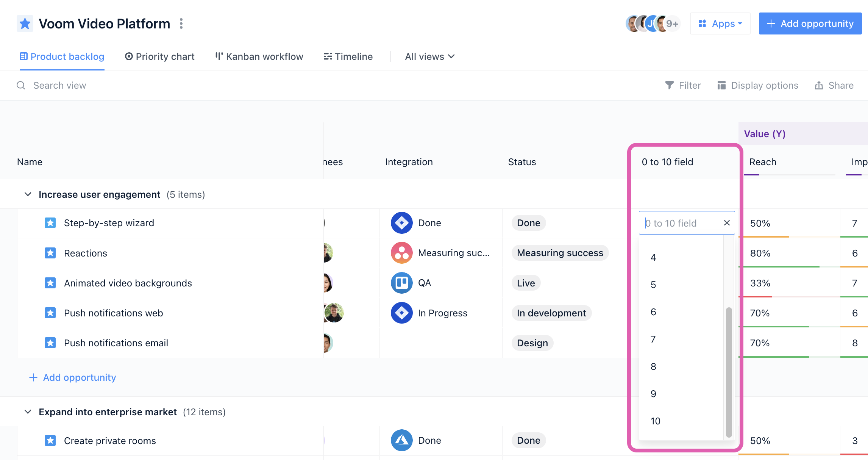Click the team member avatars group

coord(653,23)
